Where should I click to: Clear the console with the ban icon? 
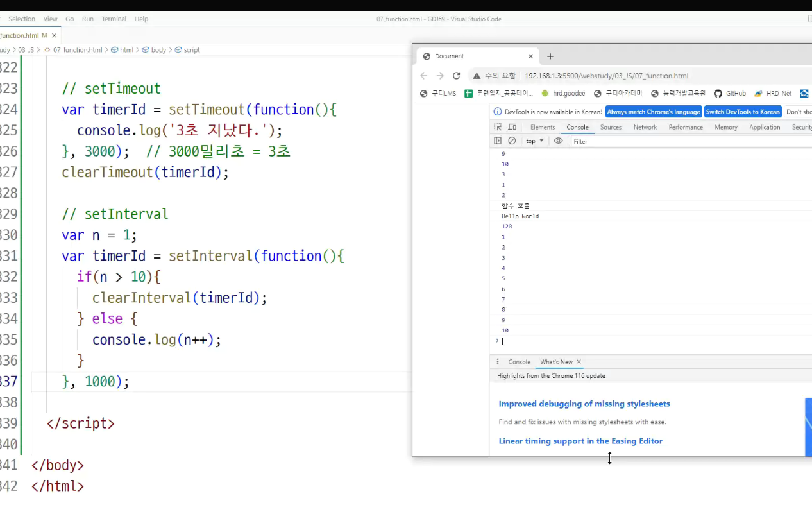[512, 141]
